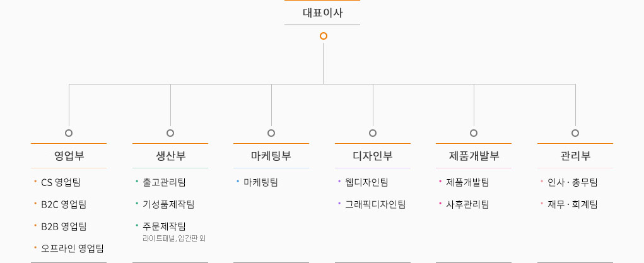
Task: Click the orange circle under 대표이사
Action: (323, 36)
